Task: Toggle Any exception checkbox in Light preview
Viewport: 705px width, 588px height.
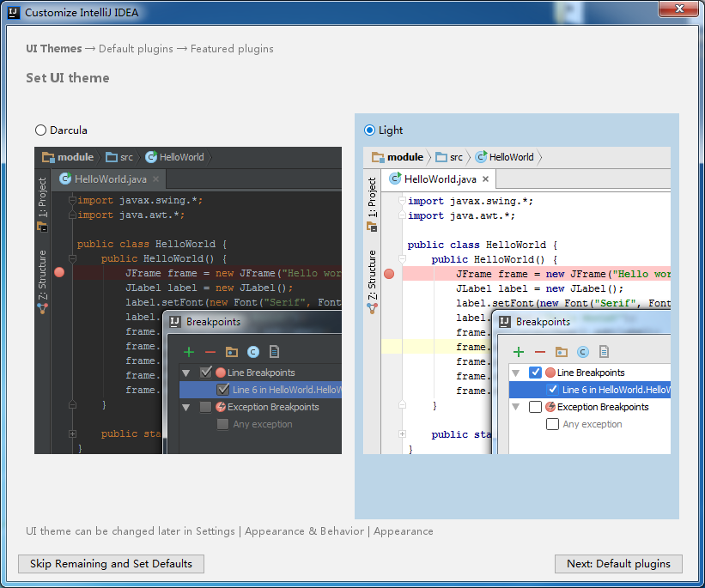Action: pos(552,424)
